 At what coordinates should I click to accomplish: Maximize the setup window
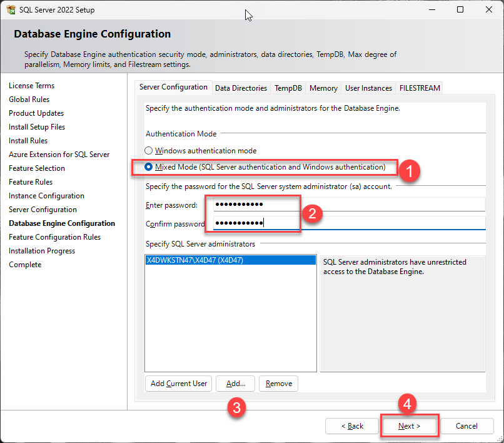[460, 10]
